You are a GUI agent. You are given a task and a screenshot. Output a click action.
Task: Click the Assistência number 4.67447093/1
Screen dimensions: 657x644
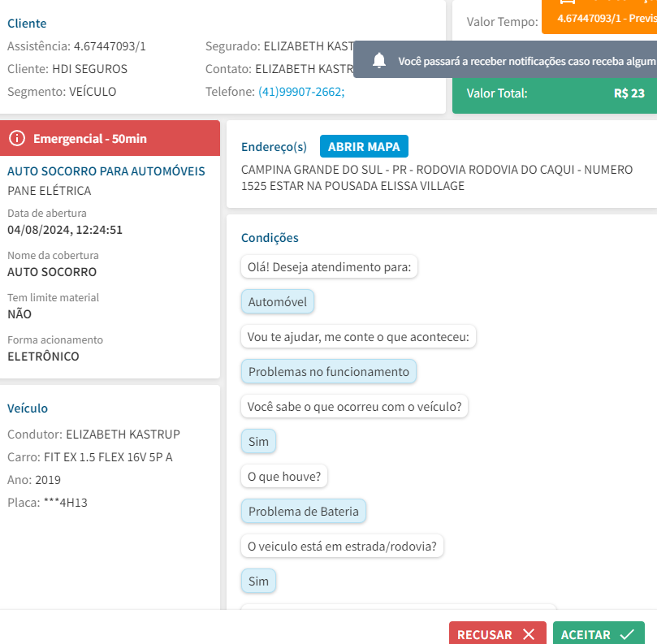click(110, 46)
